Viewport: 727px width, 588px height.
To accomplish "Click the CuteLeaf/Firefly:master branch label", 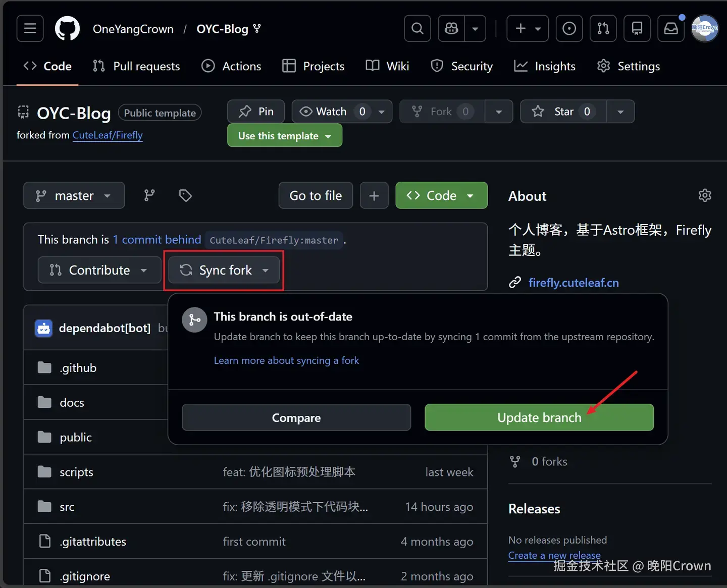I will [274, 240].
